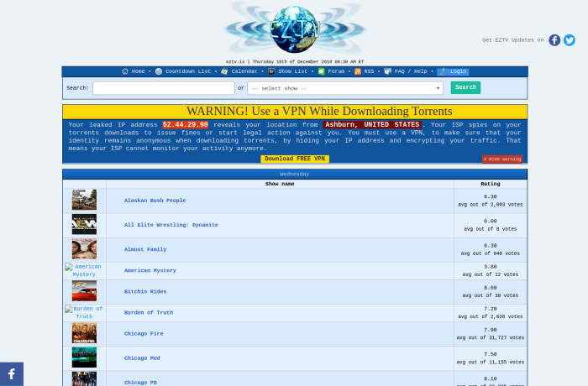
Task: Click the RSS feed icon
Action: [358, 71]
